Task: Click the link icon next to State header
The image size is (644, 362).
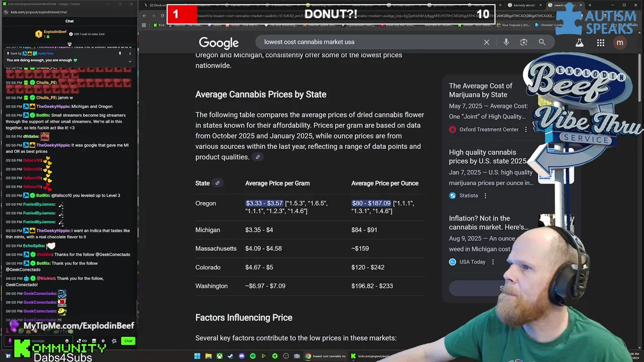Action: (x=217, y=183)
